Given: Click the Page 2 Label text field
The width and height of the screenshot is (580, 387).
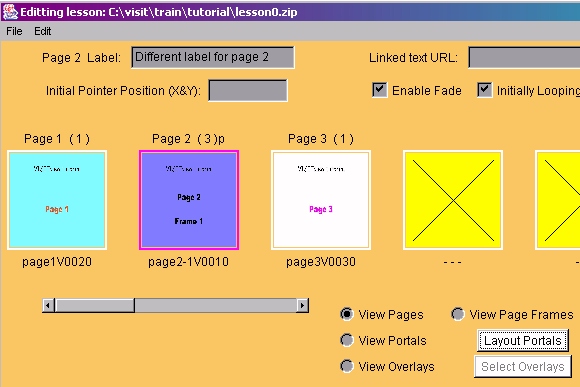Looking at the screenshot, I should (213, 57).
